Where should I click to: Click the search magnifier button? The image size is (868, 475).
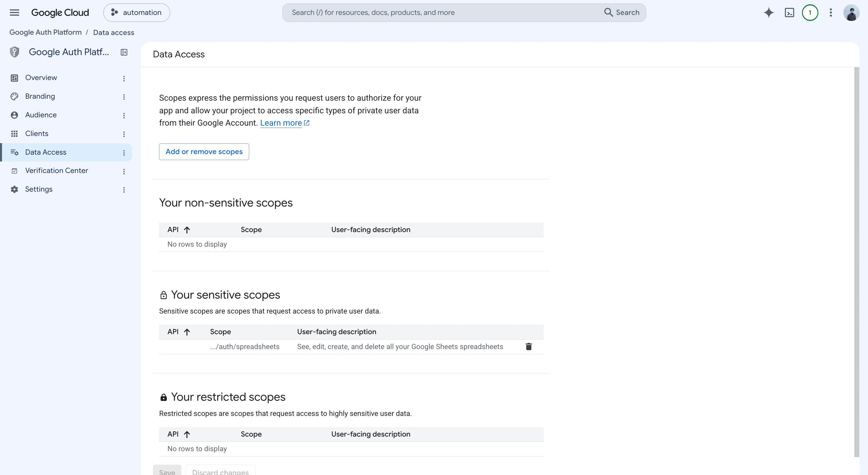[622, 12]
